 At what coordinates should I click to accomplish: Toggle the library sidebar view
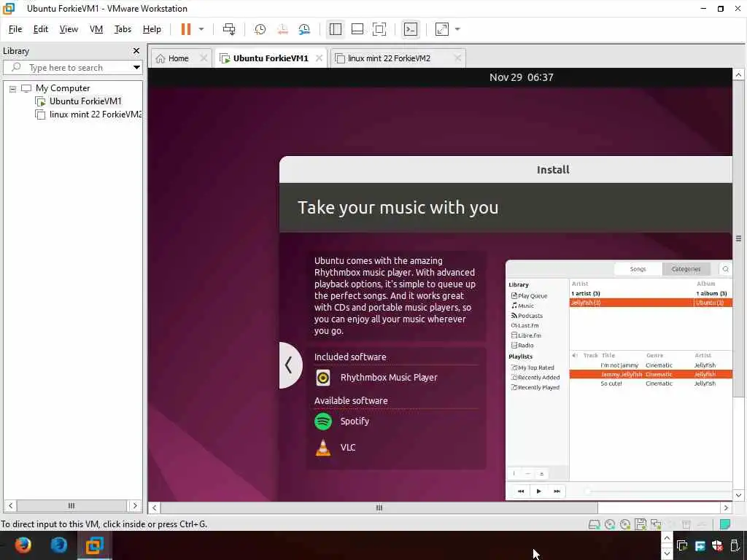click(x=336, y=29)
